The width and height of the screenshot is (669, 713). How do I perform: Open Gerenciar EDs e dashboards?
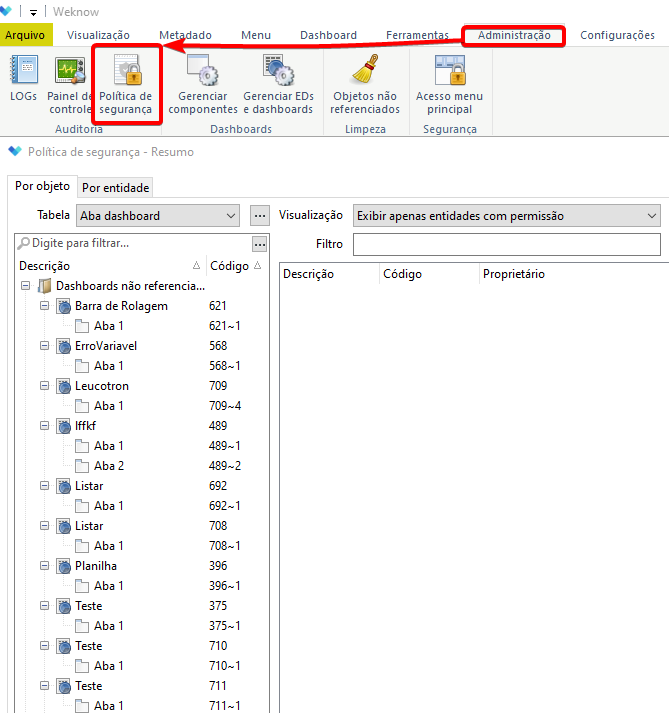(278, 84)
